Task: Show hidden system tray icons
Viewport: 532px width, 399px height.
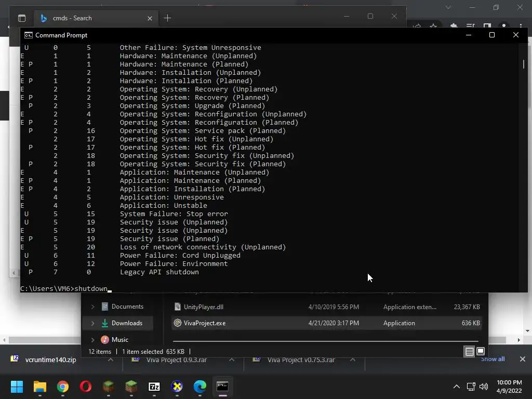Action: pos(457,387)
